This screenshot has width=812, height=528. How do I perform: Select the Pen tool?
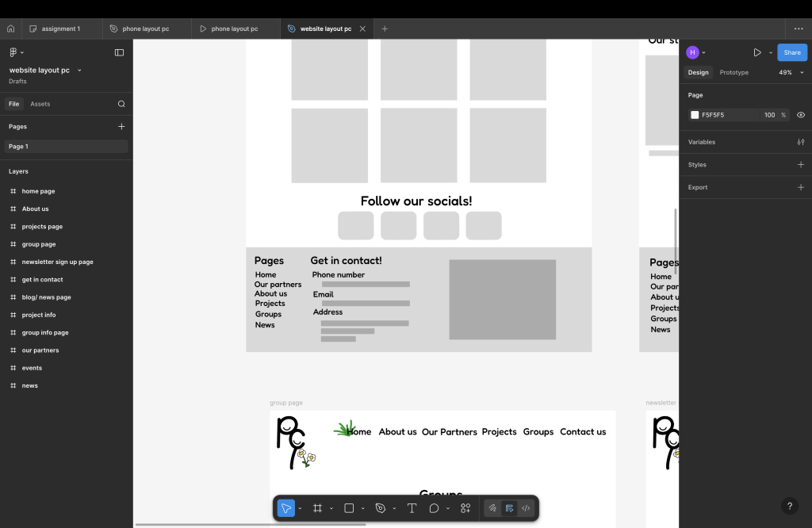click(x=381, y=508)
